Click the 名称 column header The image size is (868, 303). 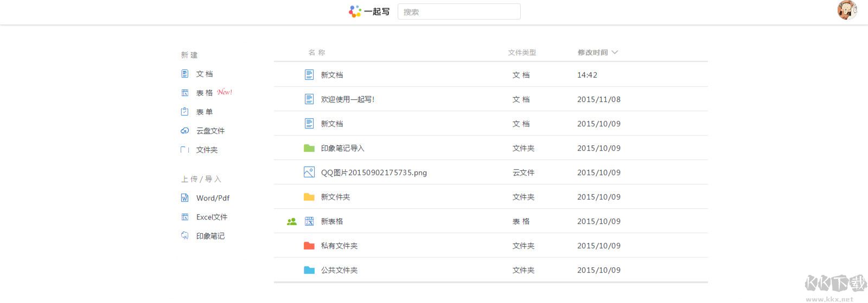[316, 53]
